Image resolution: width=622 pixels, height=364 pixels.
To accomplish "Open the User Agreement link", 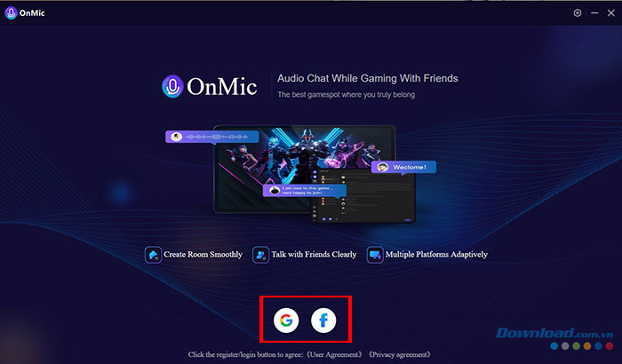I will [x=336, y=354].
